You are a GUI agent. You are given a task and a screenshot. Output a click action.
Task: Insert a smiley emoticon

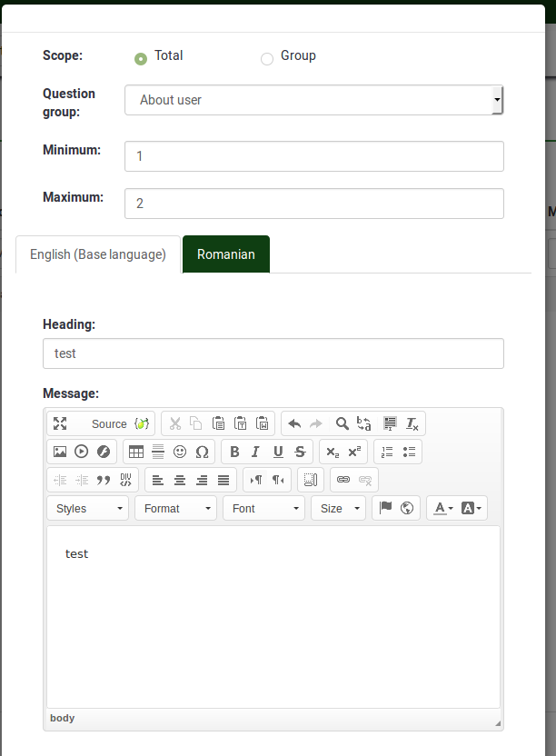[180, 452]
